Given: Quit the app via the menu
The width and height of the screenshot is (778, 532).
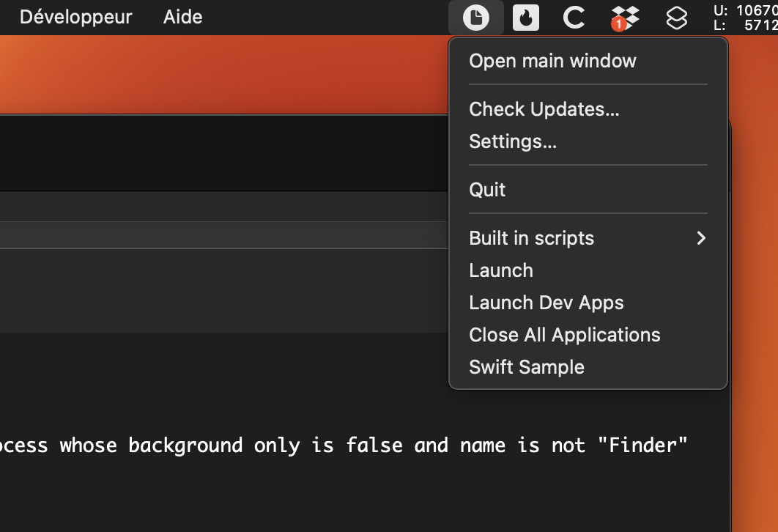Looking at the screenshot, I should click(487, 189).
